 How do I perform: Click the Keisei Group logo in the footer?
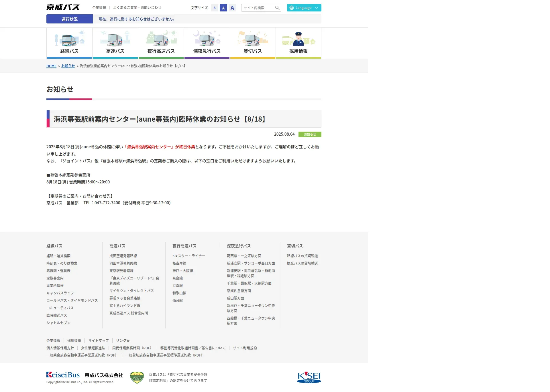(309, 377)
